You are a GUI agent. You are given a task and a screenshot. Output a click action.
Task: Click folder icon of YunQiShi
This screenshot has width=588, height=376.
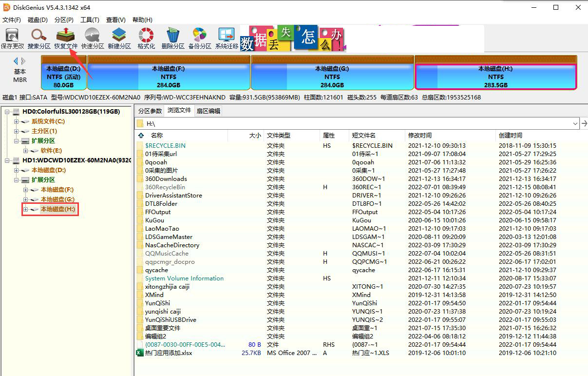tap(140, 303)
